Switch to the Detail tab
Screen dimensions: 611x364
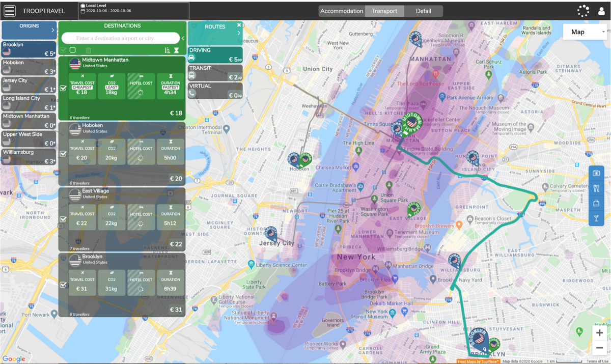coord(423,11)
